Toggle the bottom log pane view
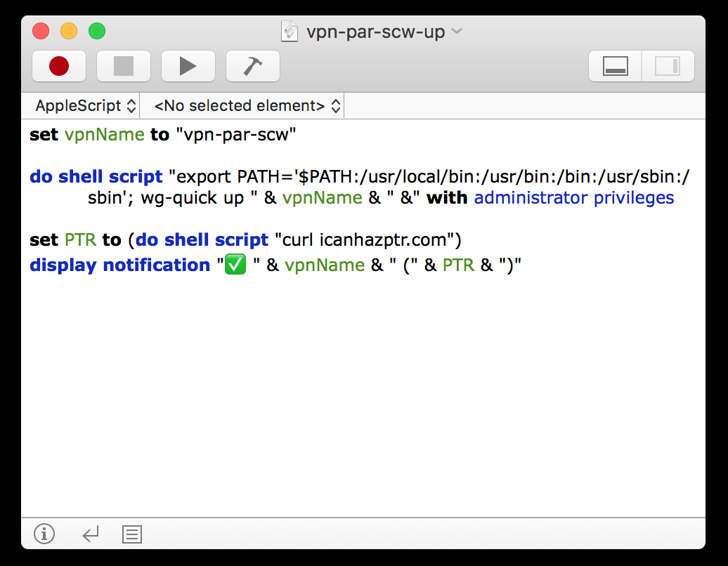 [615, 66]
